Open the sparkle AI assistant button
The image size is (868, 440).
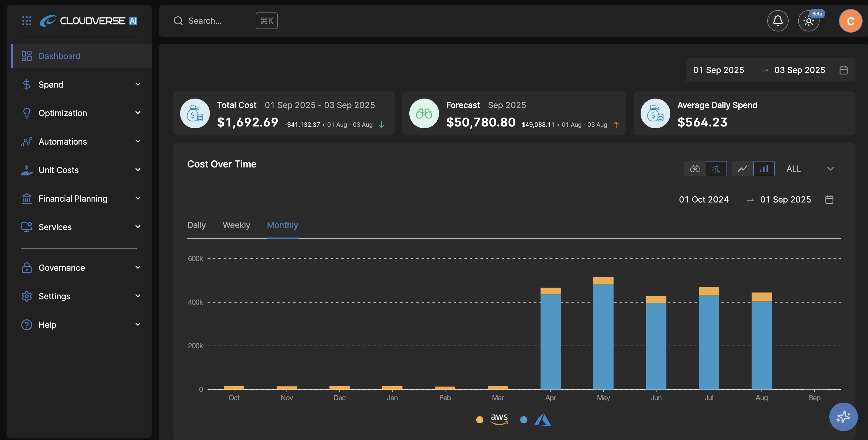point(843,417)
